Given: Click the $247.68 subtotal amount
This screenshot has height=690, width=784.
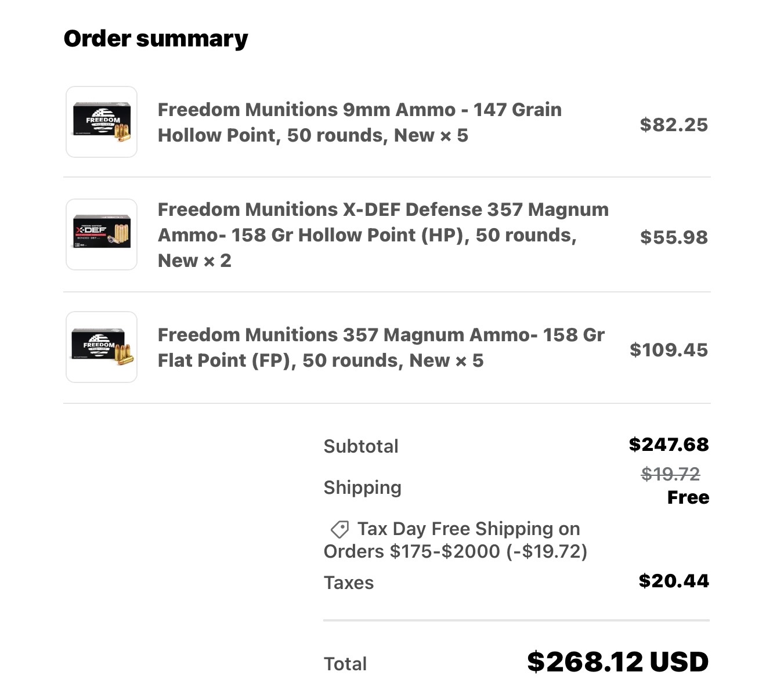Looking at the screenshot, I should (669, 445).
